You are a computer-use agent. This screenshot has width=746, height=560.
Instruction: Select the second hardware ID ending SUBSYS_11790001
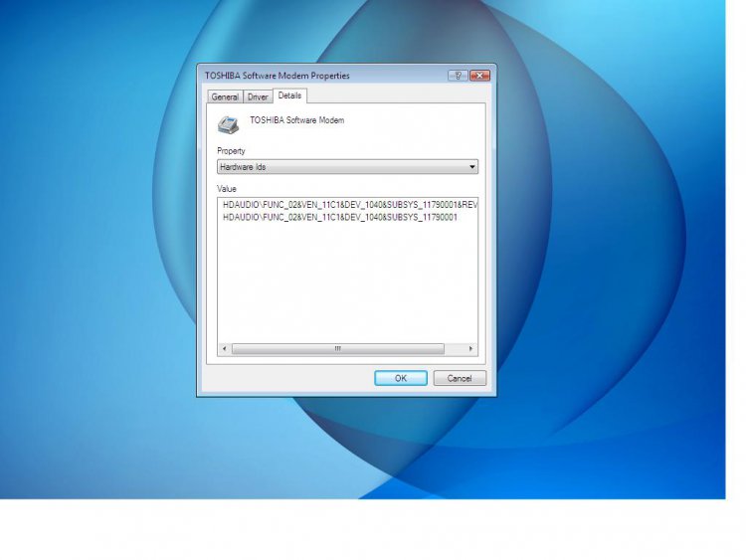click(340, 218)
